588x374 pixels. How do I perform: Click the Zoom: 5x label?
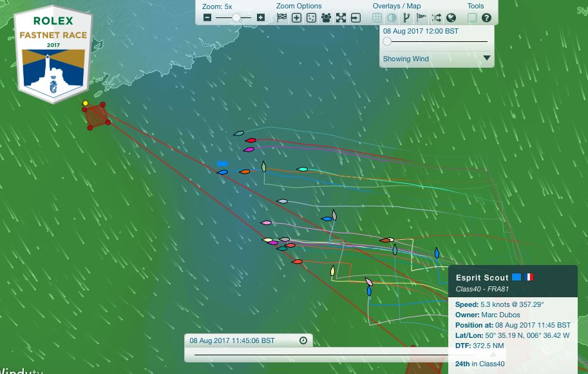217,6
